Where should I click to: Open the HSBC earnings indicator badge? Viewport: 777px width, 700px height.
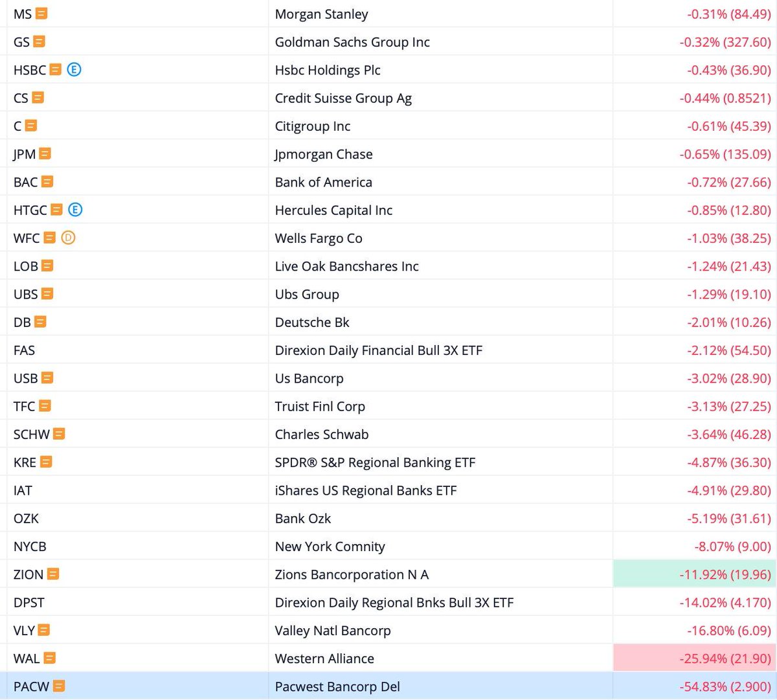(x=74, y=69)
